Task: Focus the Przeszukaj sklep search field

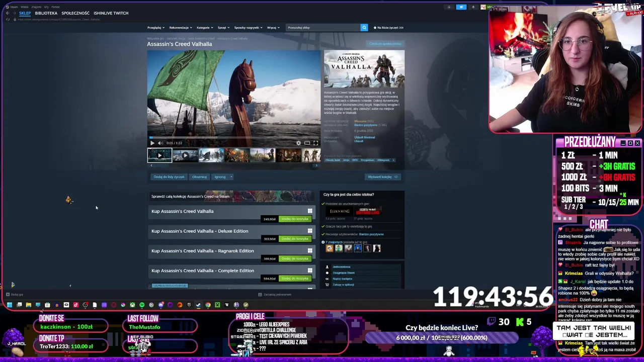Action: 323,28
